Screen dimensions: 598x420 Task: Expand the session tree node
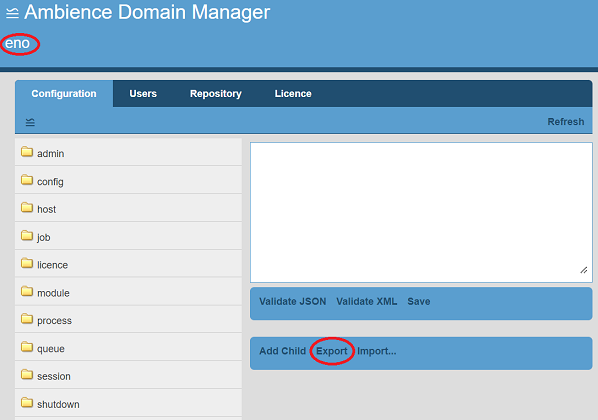[128, 375]
